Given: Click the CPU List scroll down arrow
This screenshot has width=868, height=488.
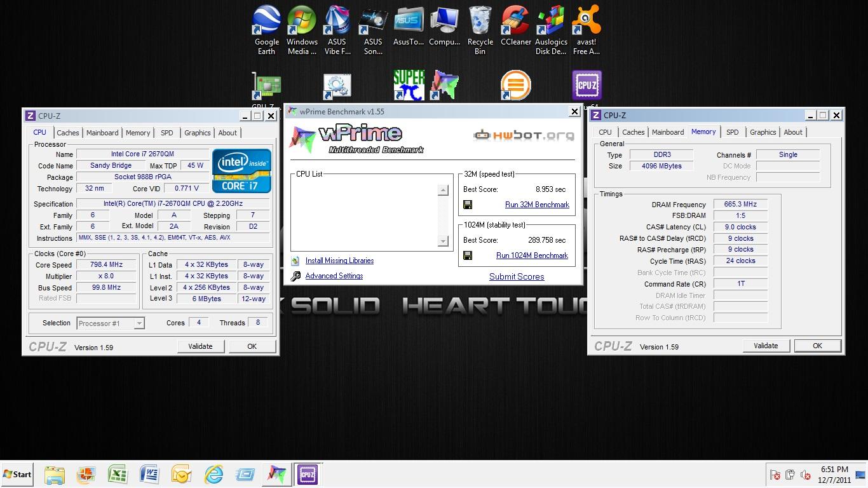Looking at the screenshot, I should tap(443, 241).
